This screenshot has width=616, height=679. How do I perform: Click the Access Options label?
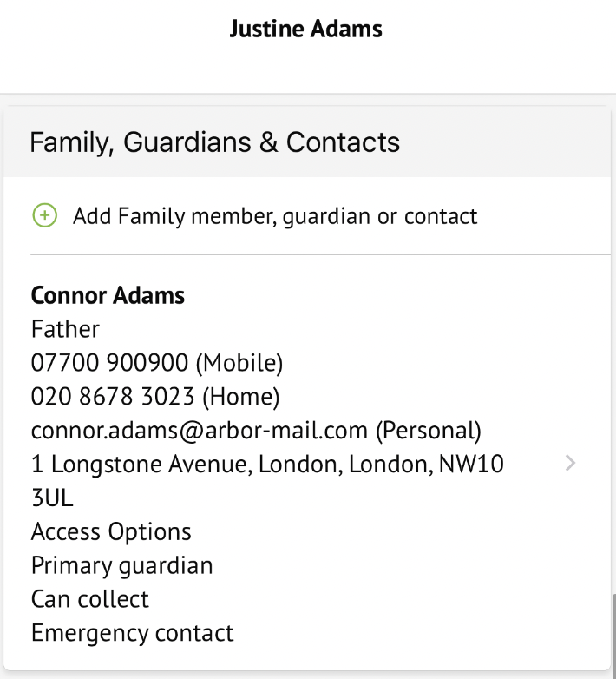(x=111, y=531)
